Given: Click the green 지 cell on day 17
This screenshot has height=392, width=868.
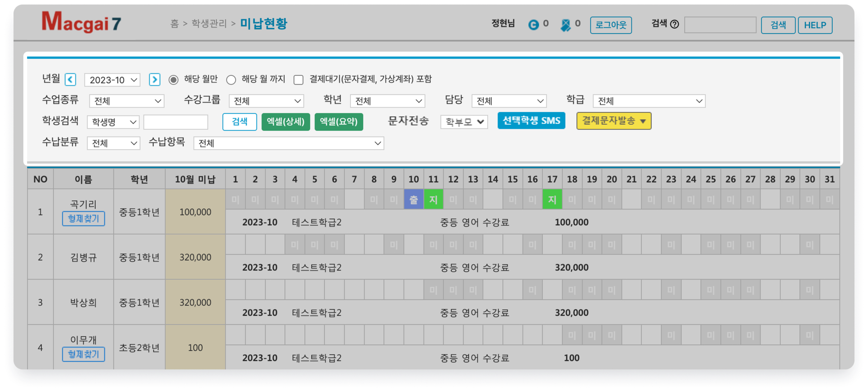Looking at the screenshot, I should [552, 199].
